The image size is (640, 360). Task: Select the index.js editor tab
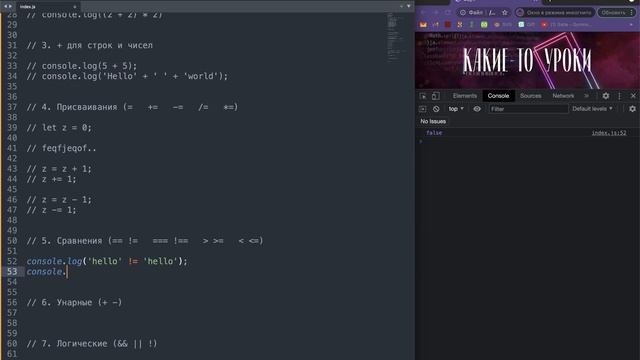pyautogui.click(x=47, y=7)
